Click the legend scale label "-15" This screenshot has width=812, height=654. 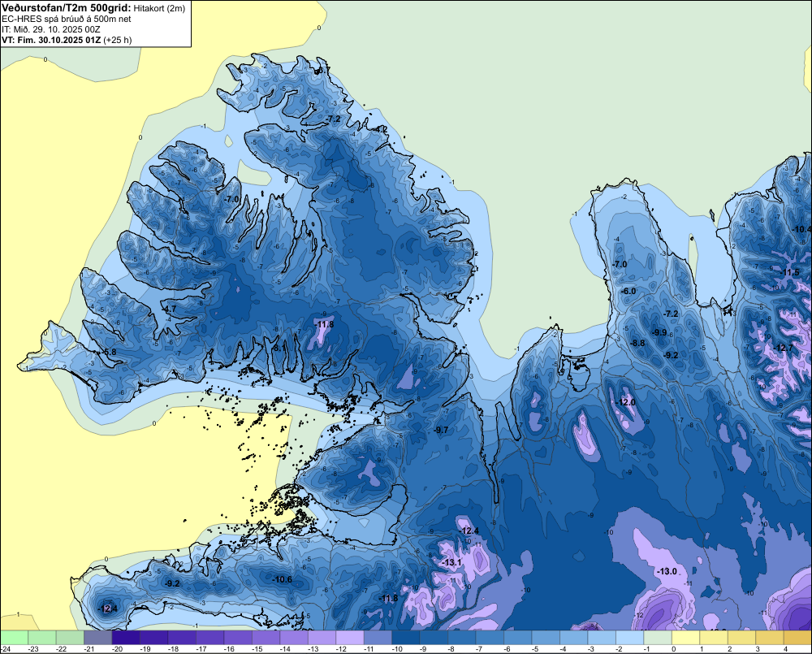[257, 649]
